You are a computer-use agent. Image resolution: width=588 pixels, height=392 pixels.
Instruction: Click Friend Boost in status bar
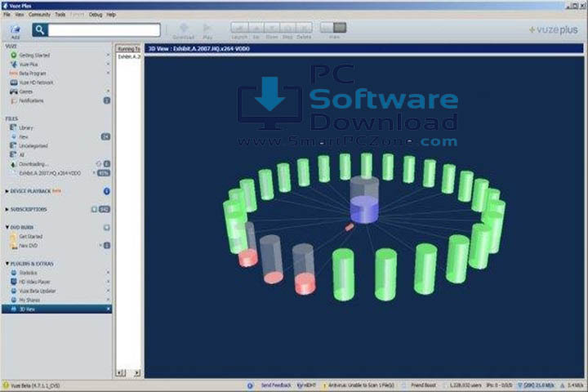423,385
